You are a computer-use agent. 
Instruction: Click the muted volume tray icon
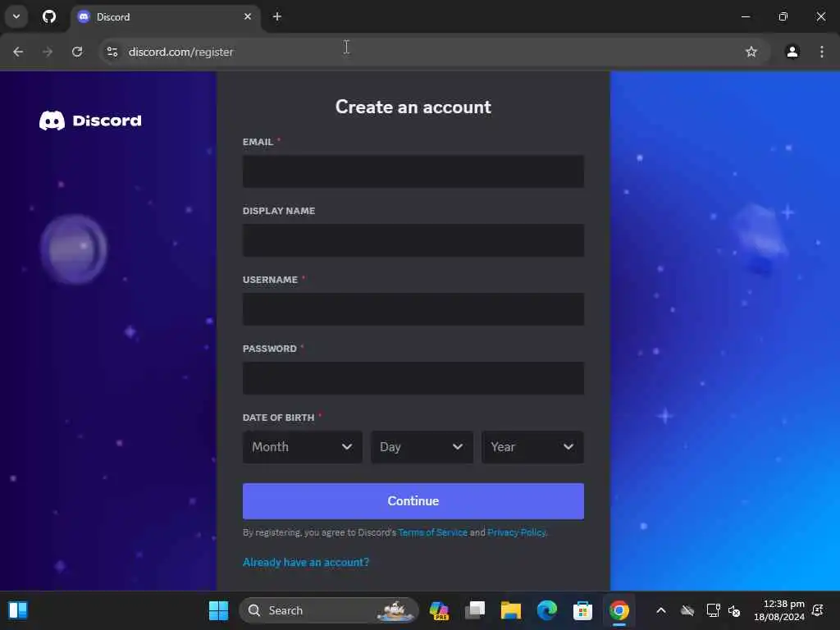point(734,610)
